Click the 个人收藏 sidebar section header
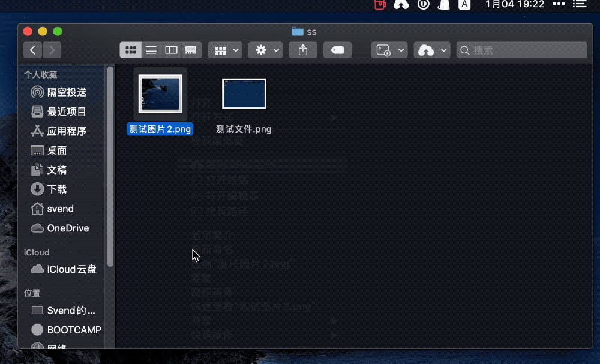This screenshot has width=600, height=364. 41,74
